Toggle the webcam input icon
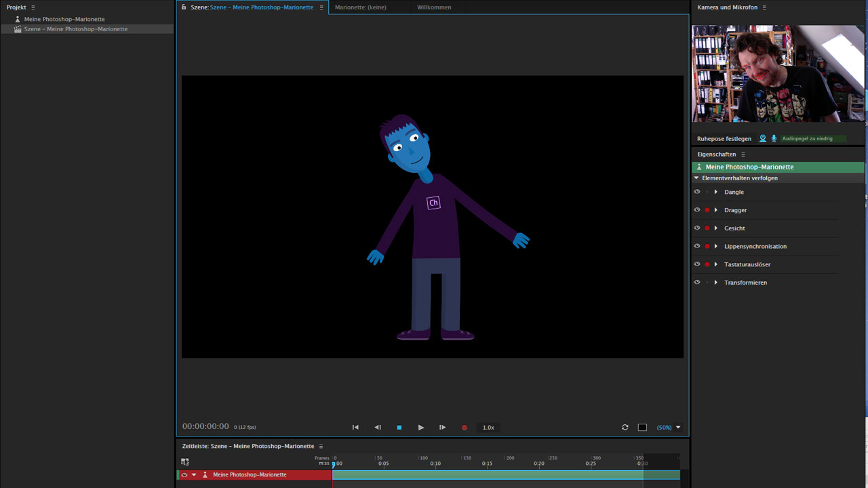This screenshot has width=868, height=488. tap(763, 138)
